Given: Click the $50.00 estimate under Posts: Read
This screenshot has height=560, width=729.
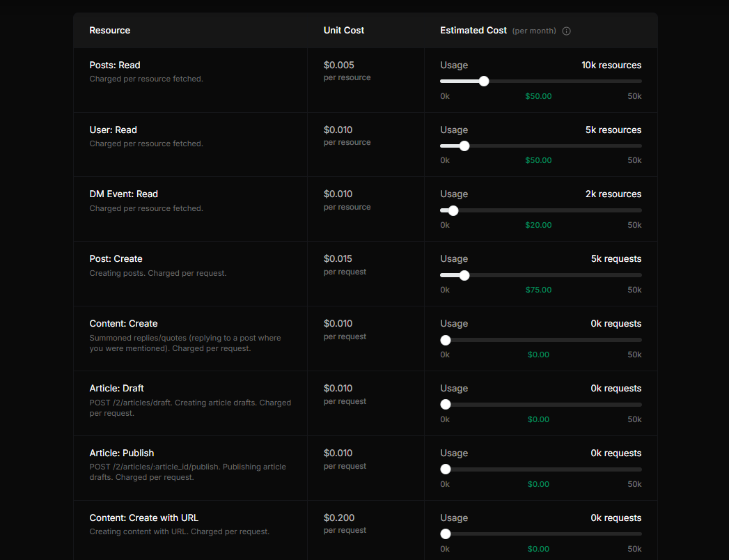Looking at the screenshot, I should pos(538,96).
